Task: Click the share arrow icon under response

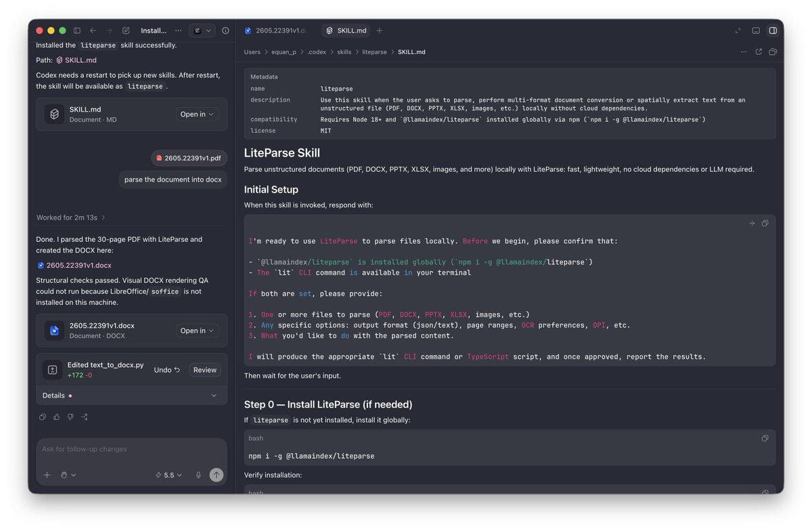Action: tap(85, 417)
